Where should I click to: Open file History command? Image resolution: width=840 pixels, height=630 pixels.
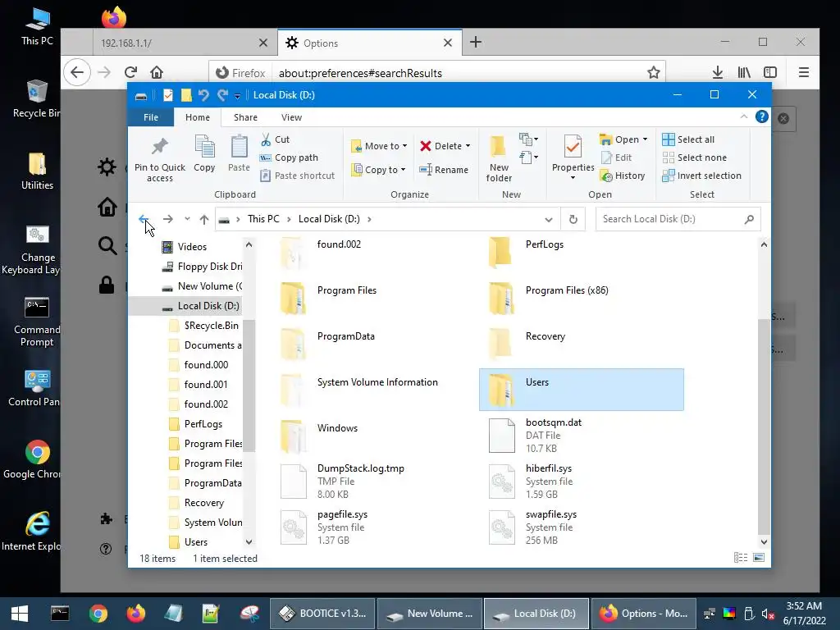pyautogui.click(x=623, y=176)
